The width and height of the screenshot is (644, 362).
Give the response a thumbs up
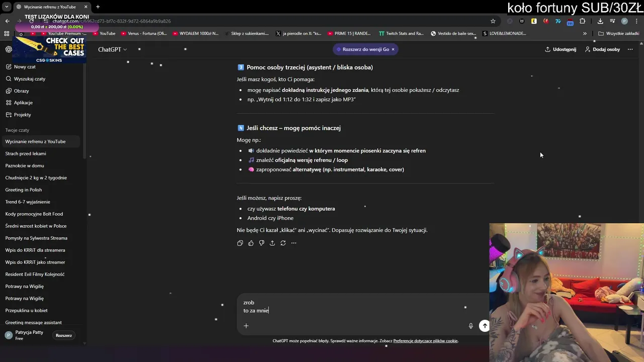point(251,243)
